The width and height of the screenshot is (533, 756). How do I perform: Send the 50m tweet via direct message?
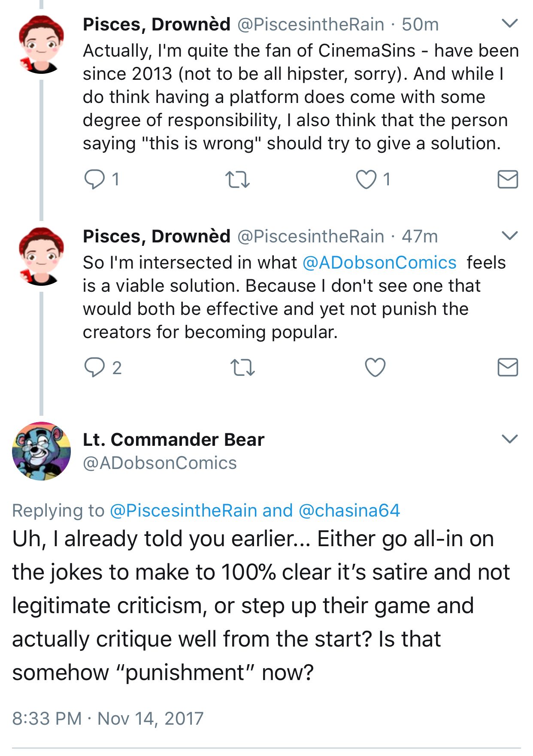tap(508, 179)
